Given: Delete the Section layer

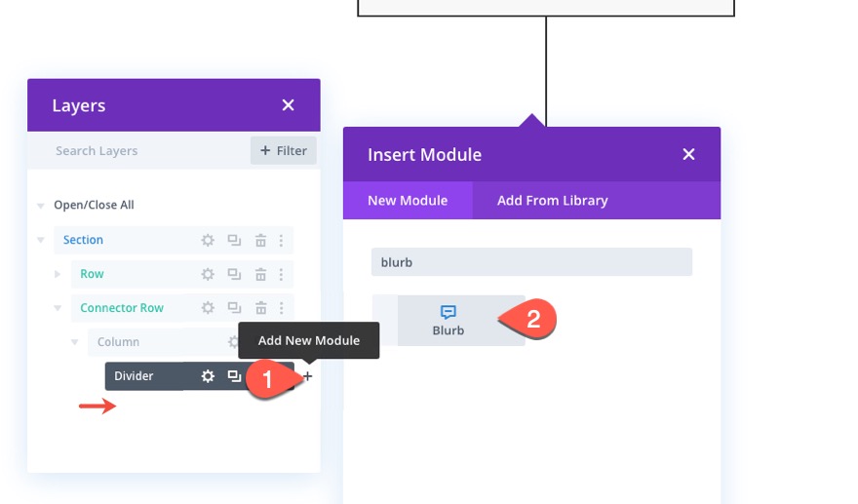Looking at the screenshot, I should [260, 240].
